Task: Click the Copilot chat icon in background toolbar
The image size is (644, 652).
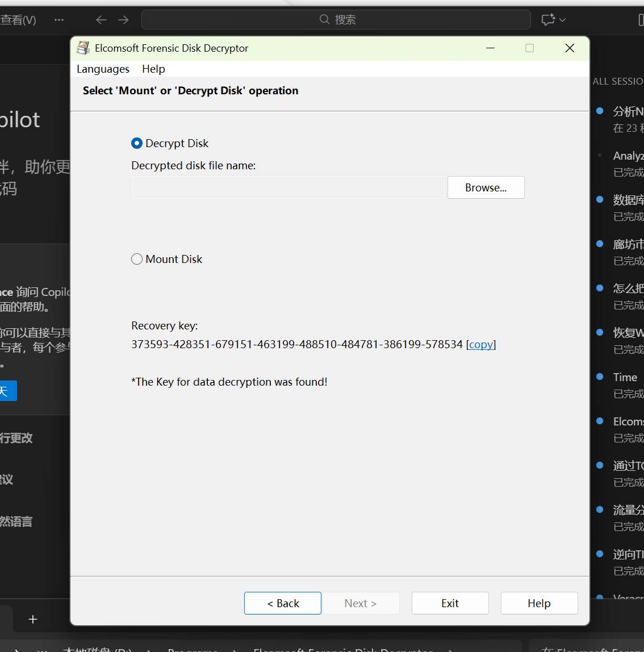Action: click(549, 19)
